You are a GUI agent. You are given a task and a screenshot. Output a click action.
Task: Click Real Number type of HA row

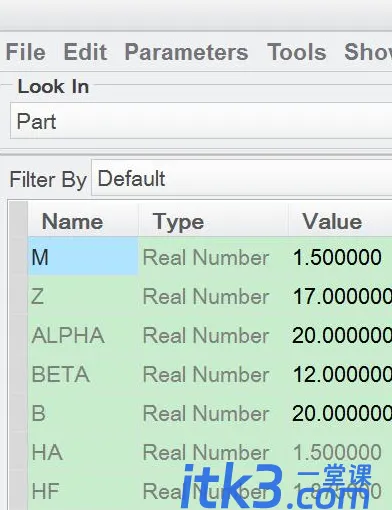coord(206,452)
